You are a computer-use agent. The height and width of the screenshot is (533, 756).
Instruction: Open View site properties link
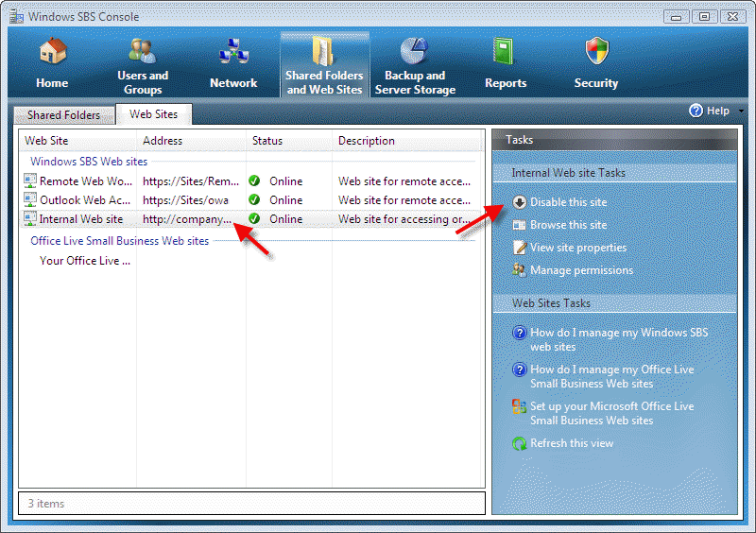pos(578,248)
